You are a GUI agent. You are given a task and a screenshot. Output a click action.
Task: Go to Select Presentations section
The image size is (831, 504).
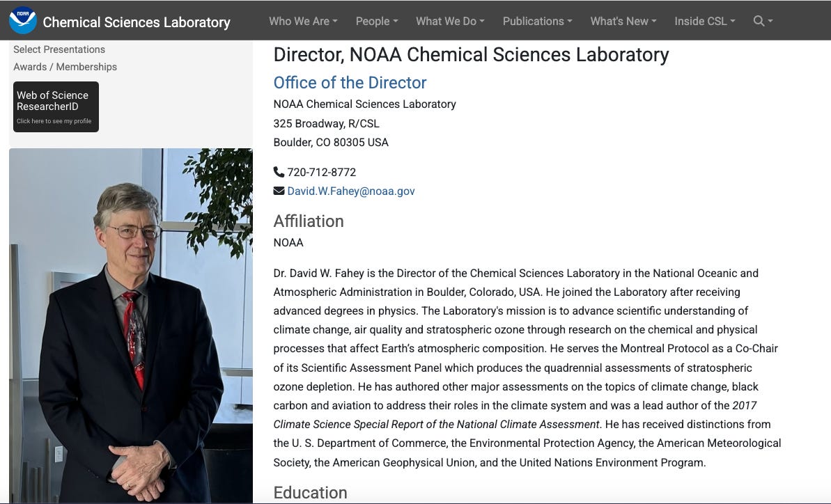click(59, 49)
